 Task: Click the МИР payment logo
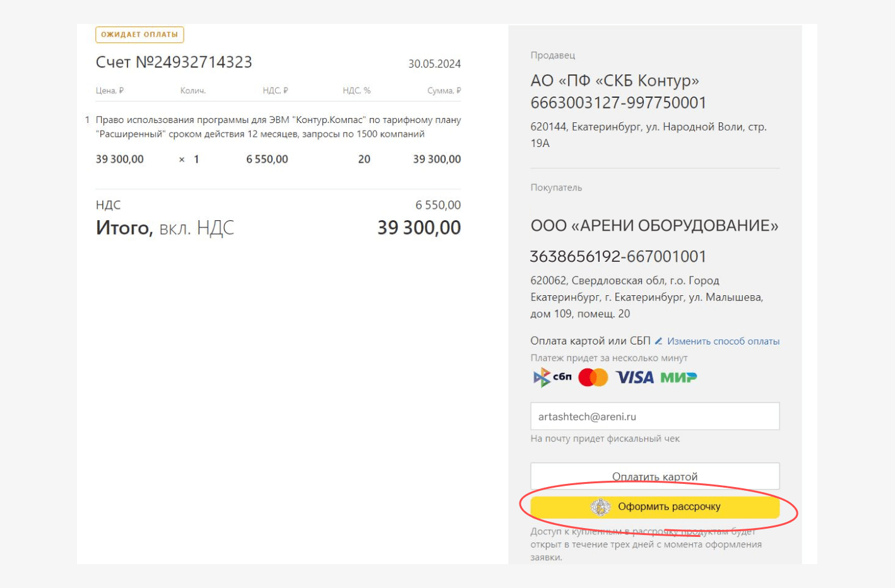pyautogui.click(x=679, y=377)
